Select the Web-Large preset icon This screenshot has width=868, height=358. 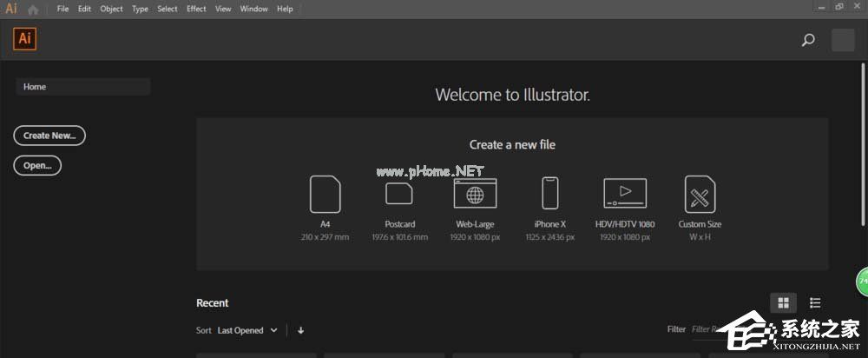(x=475, y=193)
